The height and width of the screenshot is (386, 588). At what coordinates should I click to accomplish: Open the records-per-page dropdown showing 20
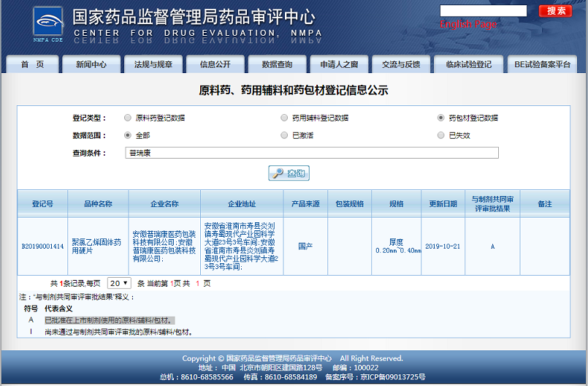tap(119, 283)
